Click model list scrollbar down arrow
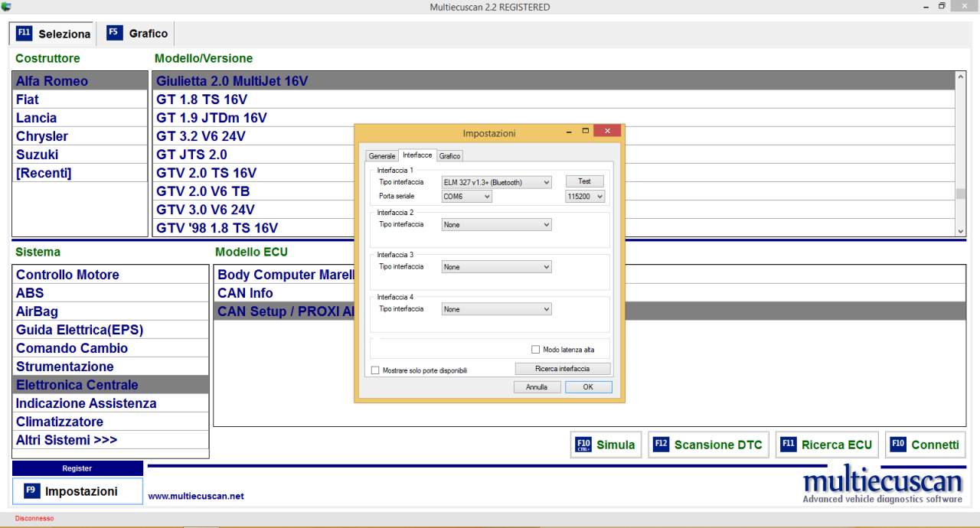 pyautogui.click(x=961, y=231)
